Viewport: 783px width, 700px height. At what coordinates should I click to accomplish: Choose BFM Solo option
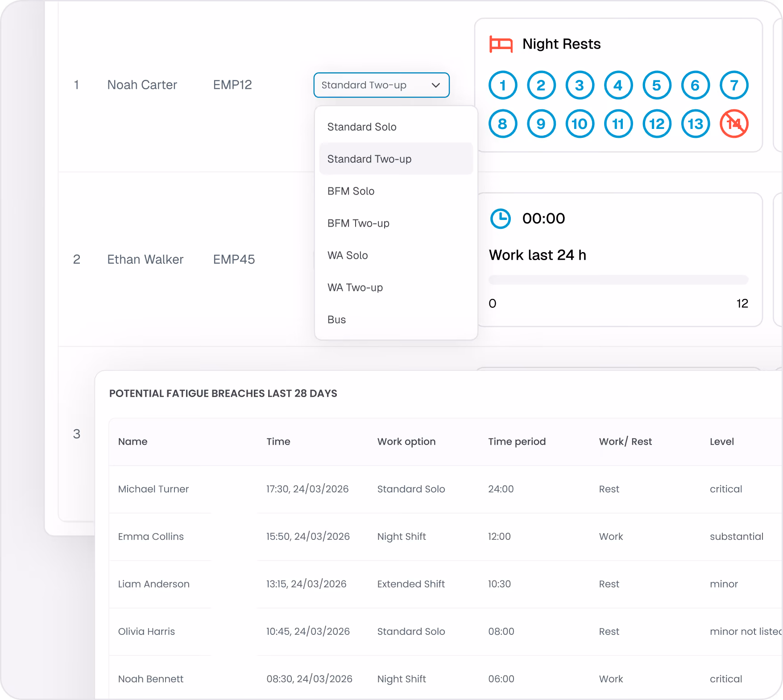pyautogui.click(x=396, y=191)
